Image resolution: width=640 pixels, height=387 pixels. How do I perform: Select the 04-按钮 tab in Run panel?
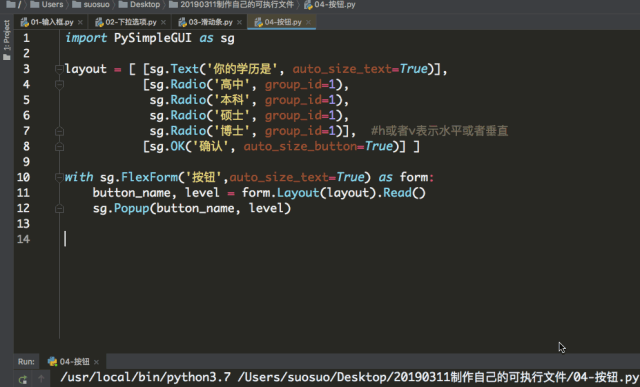tap(73, 362)
